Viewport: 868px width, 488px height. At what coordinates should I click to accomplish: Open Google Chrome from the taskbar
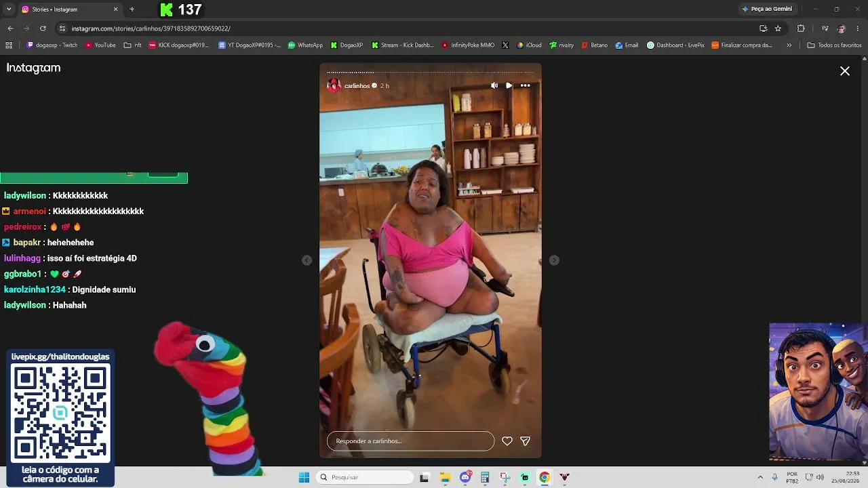[545, 477]
